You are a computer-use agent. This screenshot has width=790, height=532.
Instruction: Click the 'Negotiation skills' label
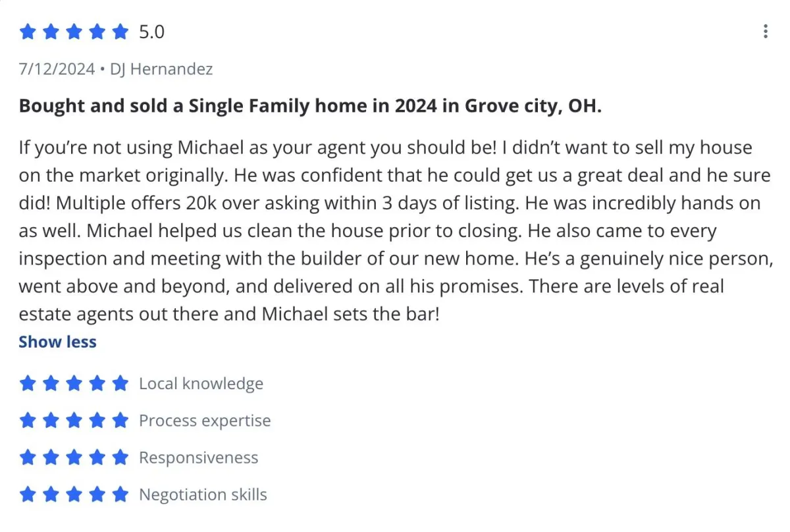(x=203, y=494)
